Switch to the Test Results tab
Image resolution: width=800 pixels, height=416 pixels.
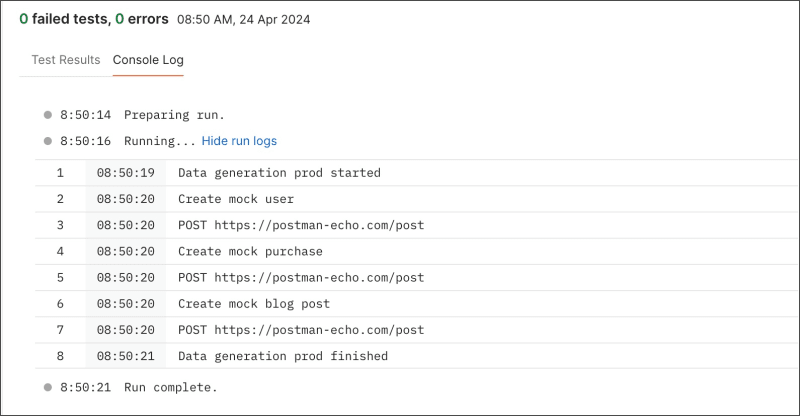click(x=66, y=60)
